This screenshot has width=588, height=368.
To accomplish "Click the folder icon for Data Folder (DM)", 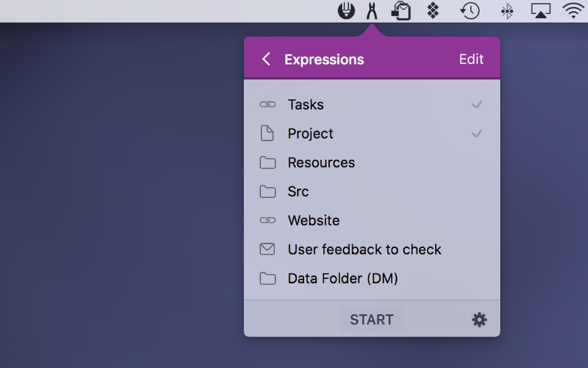I will pos(267,278).
